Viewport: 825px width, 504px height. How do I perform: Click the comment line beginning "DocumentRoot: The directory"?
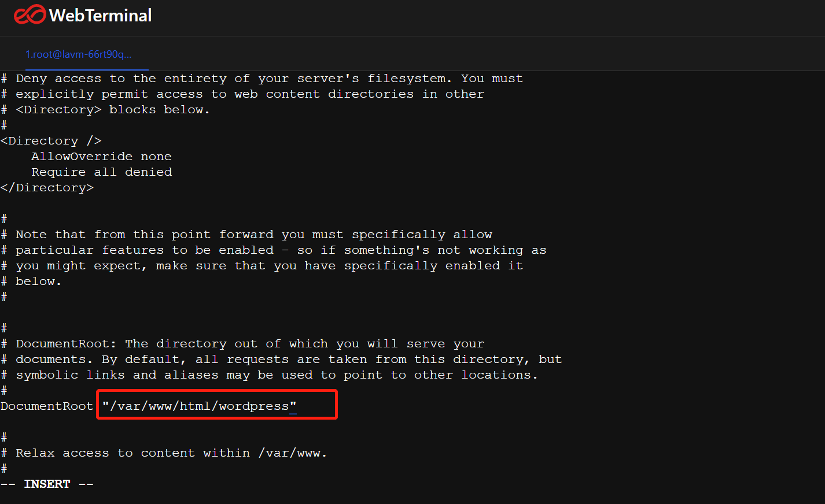coord(242,344)
